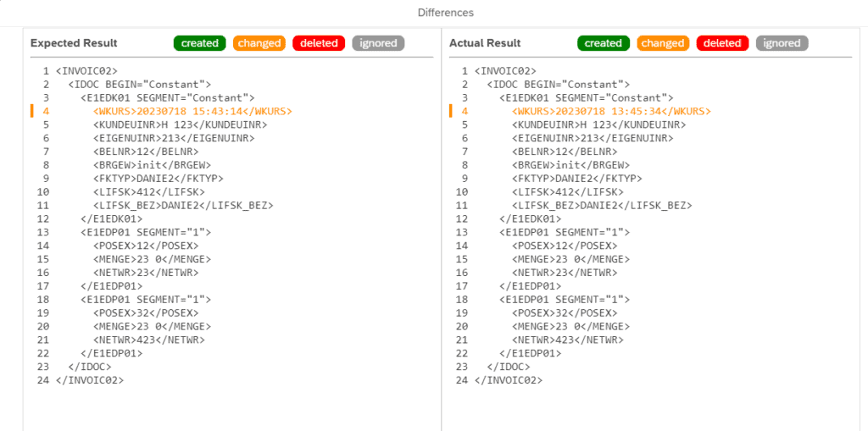
Task: Toggle 'changed' filter in Expected Result
Action: 259,43
